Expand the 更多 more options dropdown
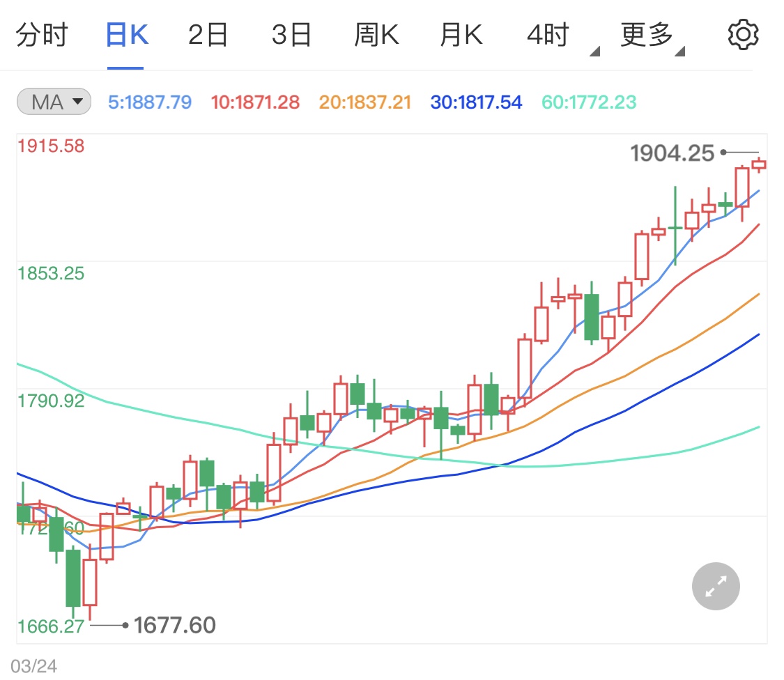Viewport: 784px width, 680px height. click(652, 36)
